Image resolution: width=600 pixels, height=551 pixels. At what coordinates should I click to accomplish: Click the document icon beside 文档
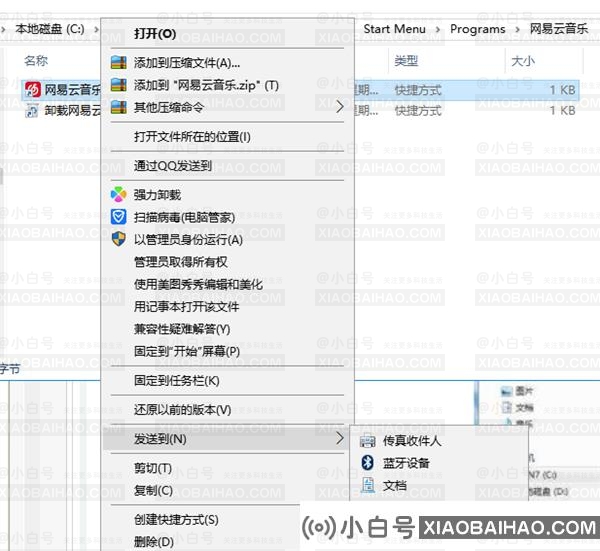368,485
